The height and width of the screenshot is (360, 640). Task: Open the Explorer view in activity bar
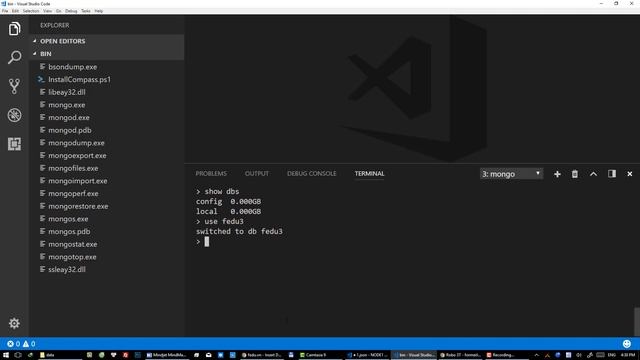[14, 29]
